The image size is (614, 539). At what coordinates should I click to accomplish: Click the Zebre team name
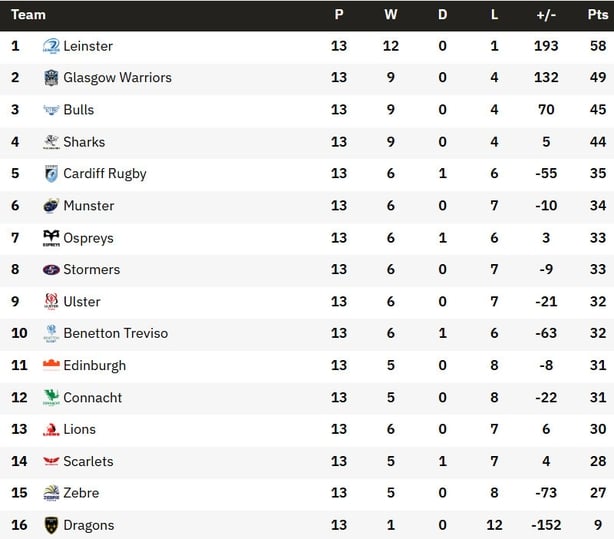81,493
